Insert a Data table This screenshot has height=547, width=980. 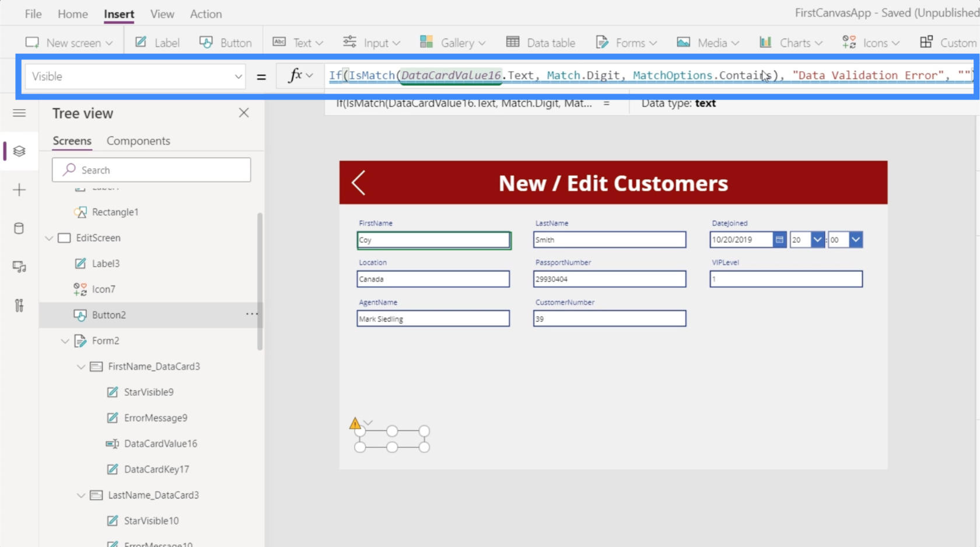pyautogui.click(x=541, y=43)
